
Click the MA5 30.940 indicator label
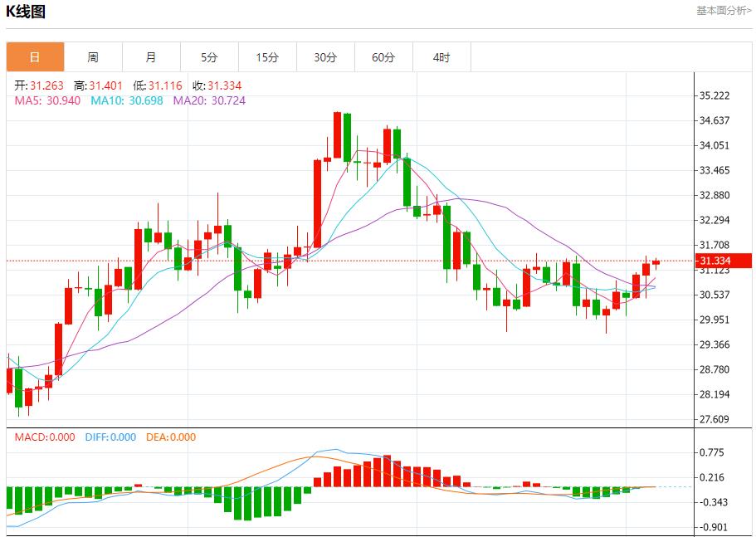[47, 100]
